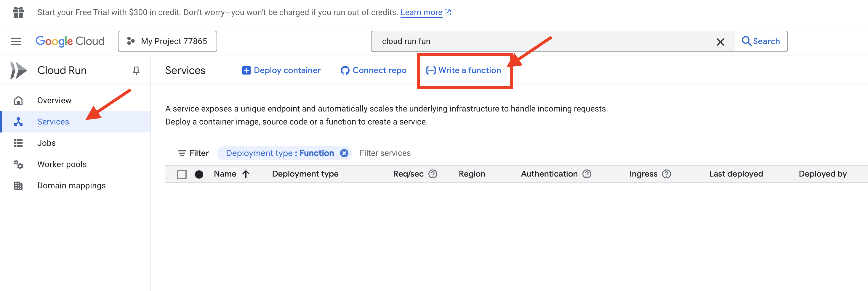Remove the Deployment type Function filter chip
This screenshot has width=868, height=291.
[344, 153]
